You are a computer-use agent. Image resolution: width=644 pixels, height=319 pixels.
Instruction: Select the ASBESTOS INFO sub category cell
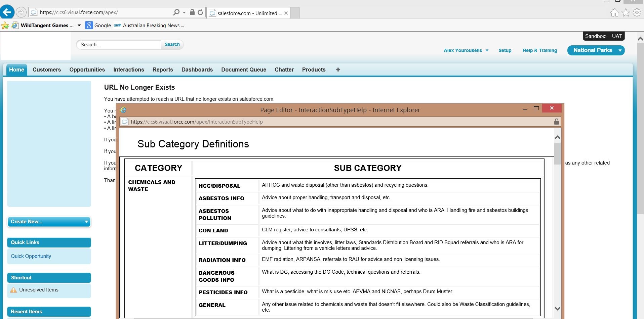coord(227,198)
